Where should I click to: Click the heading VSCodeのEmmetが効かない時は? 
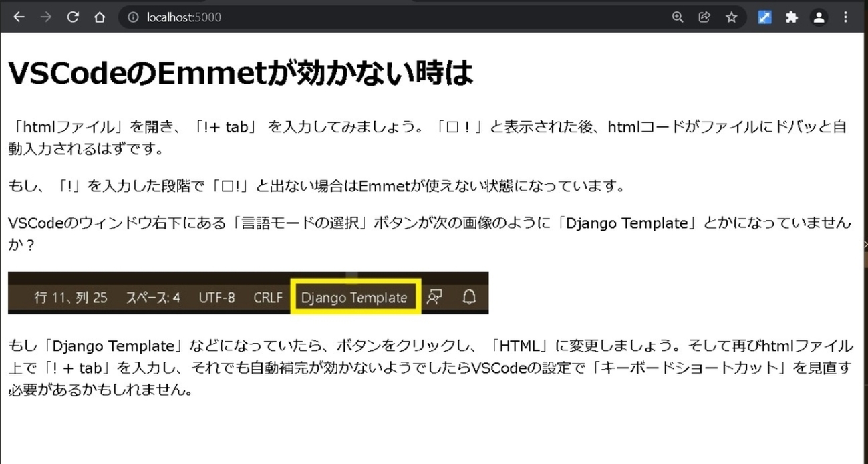(241, 73)
